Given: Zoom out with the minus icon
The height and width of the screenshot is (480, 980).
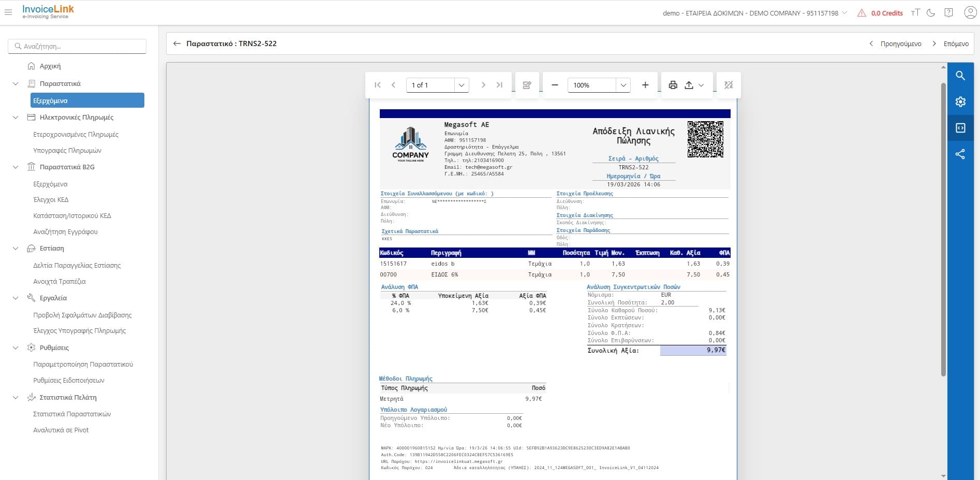Looking at the screenshot, I should pos(555,85).
